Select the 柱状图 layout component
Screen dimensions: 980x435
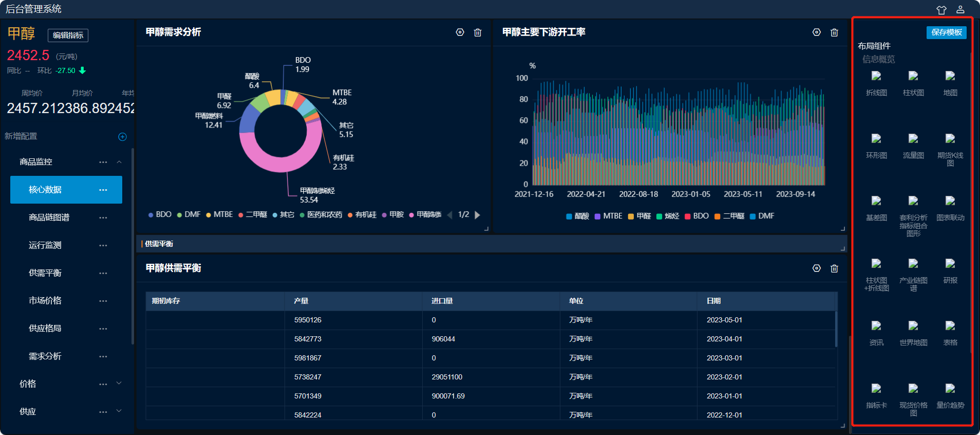[x=913, y=84]
